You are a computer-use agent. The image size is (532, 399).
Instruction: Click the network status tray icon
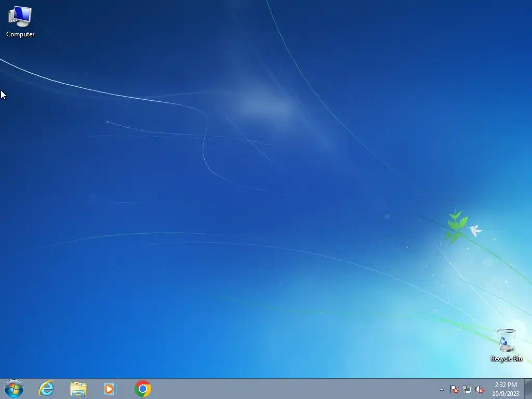[x=467, y=390]
